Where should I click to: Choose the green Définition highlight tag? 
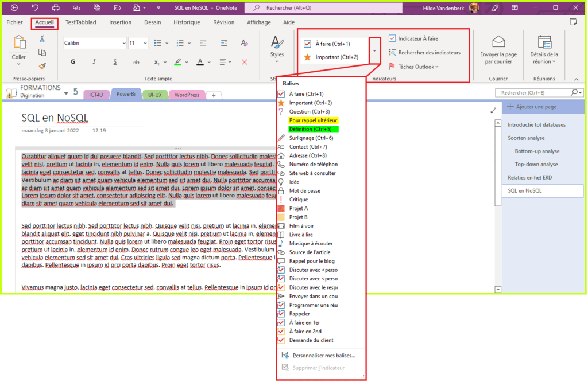[x=310, y=129]
